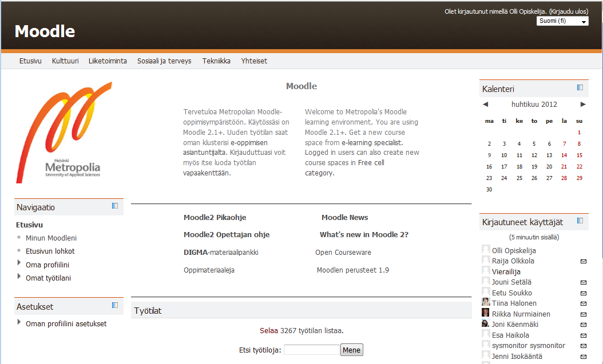Click Free cell category link
This screenshot has width=603, height=364.
coord(344,168)
